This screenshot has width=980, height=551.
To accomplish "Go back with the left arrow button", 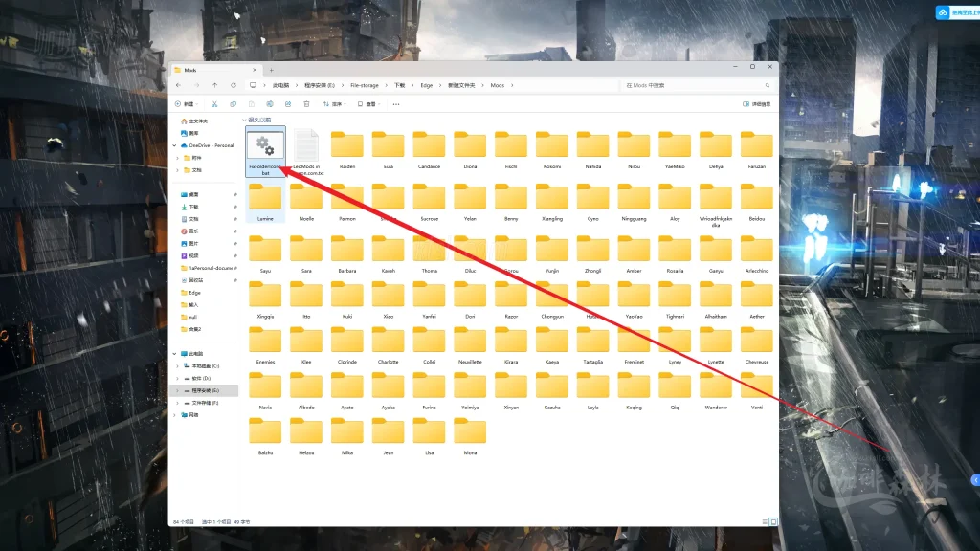I will (179, 85).
